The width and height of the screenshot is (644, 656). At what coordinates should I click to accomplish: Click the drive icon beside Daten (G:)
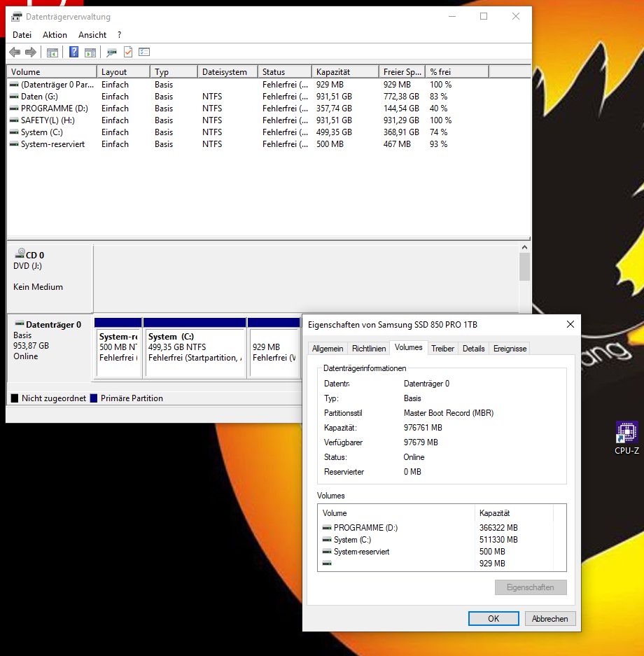pyautogui.click(x=14, y=97)
